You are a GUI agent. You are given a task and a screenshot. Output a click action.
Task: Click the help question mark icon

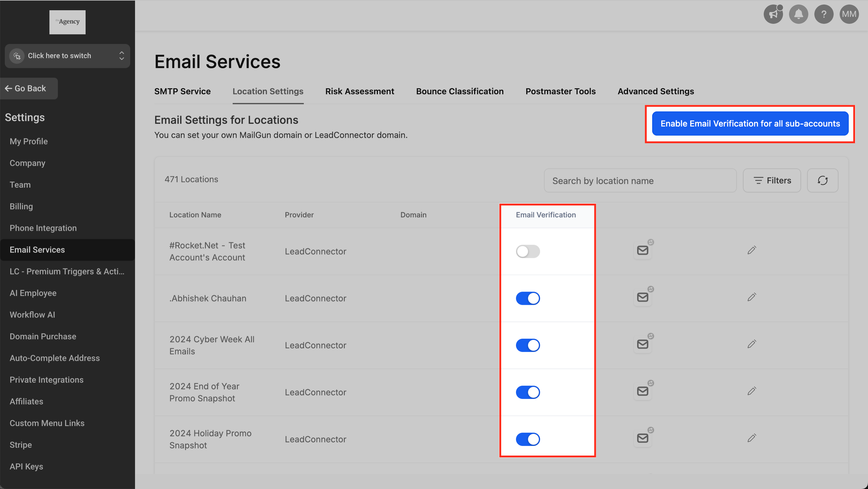pos(823,14)
